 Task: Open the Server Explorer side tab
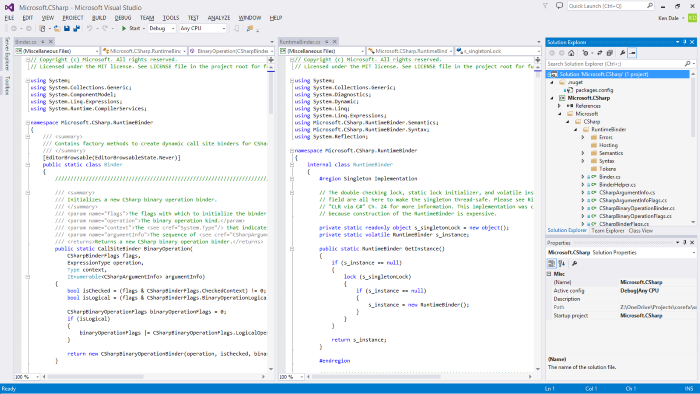coord(7,54)
